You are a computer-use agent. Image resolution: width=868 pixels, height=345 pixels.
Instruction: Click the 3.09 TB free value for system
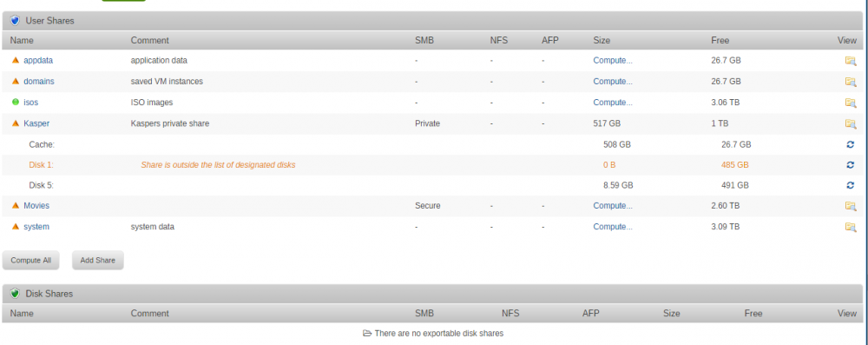(x=726, y=227)
